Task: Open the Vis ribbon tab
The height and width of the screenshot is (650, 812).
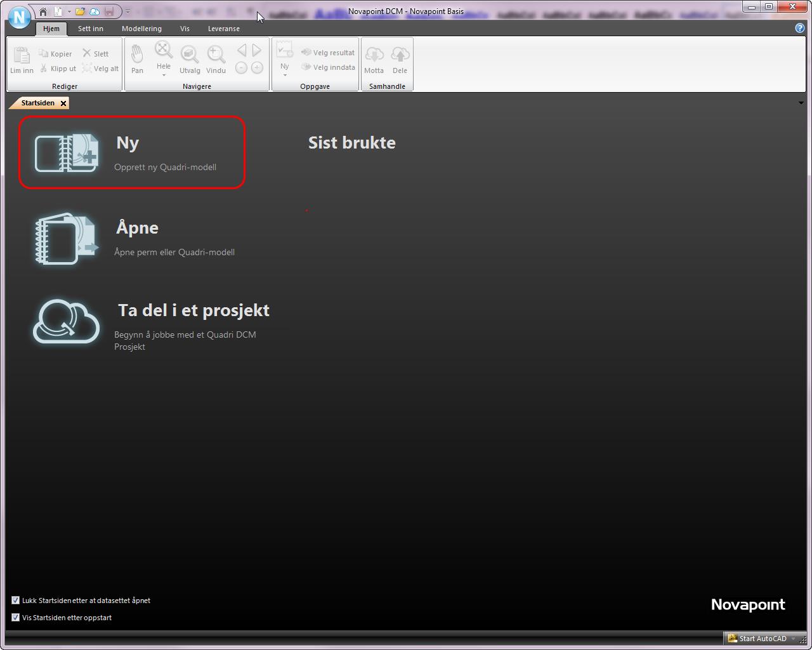Action: coord(185,29)
